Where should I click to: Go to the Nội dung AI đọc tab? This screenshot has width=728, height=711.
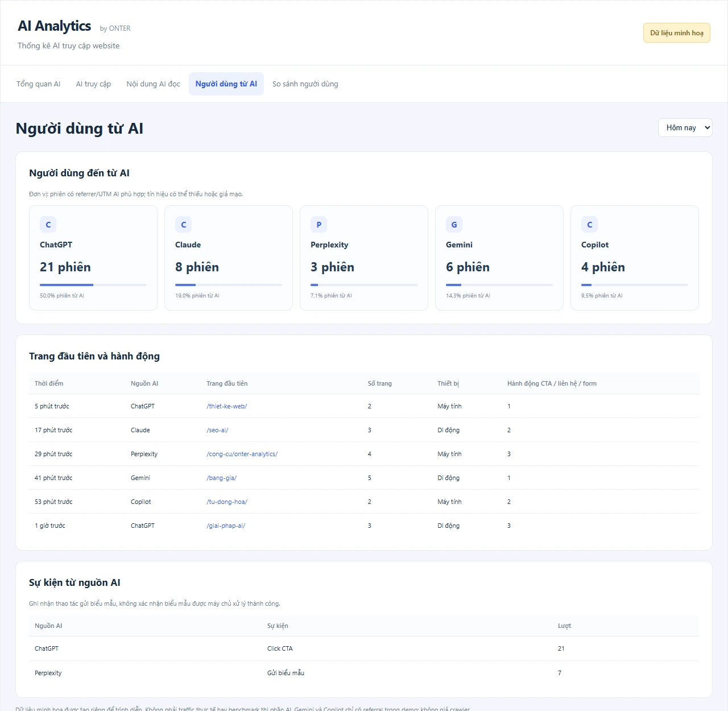(x=153, y=84)
